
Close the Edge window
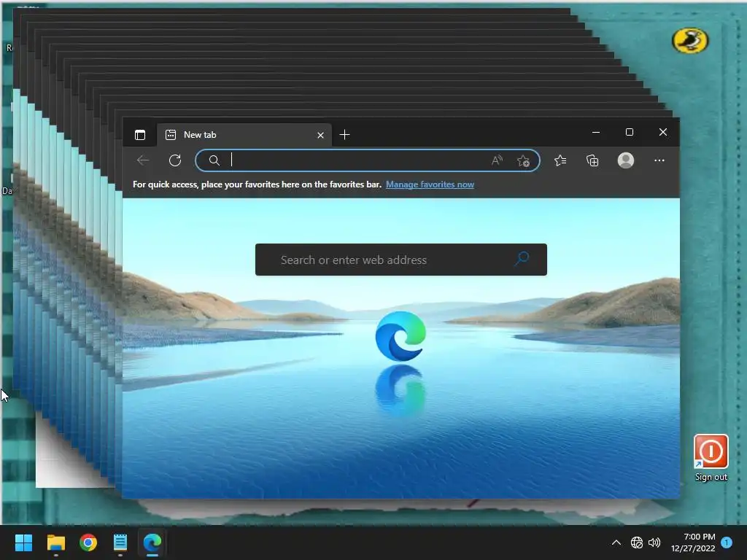(x=662, y=132)
